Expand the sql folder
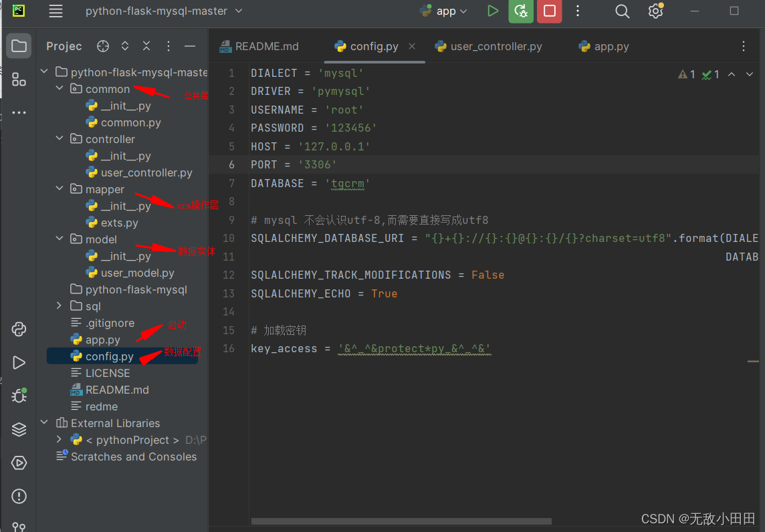 (60, 306)
